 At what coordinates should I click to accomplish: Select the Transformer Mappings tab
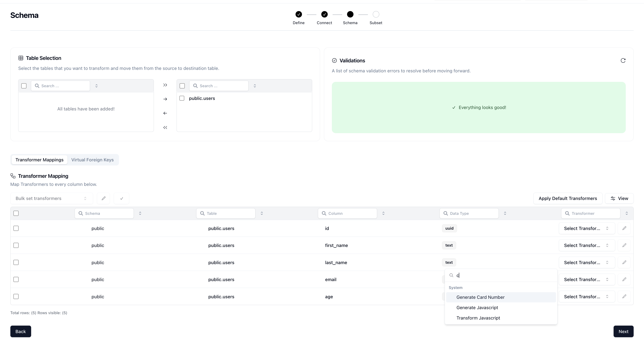[x=40, y=160]
